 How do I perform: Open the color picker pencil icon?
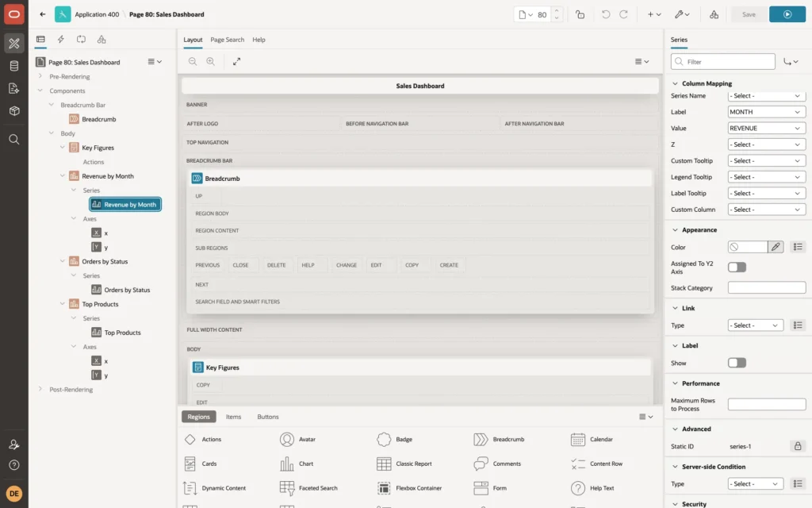(x=776, y=248)
